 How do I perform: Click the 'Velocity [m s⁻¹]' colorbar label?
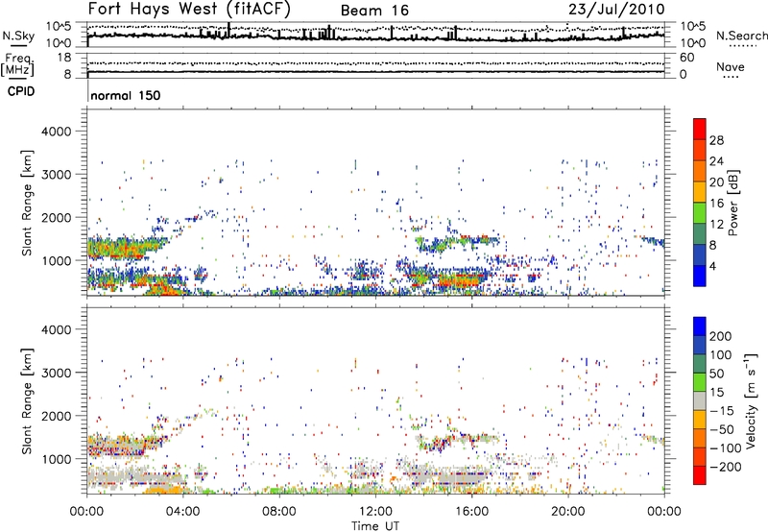751,400
